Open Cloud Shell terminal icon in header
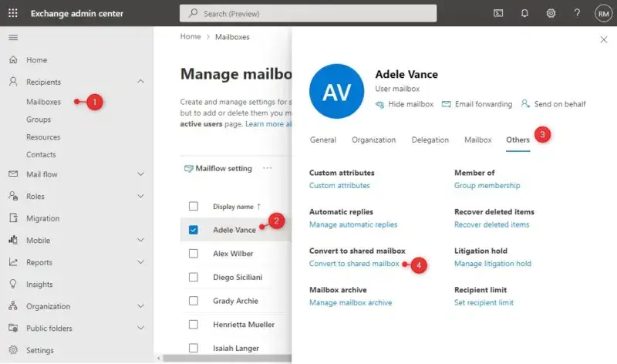617x364 pixels. pyautogui.click(x=498, y=13)
